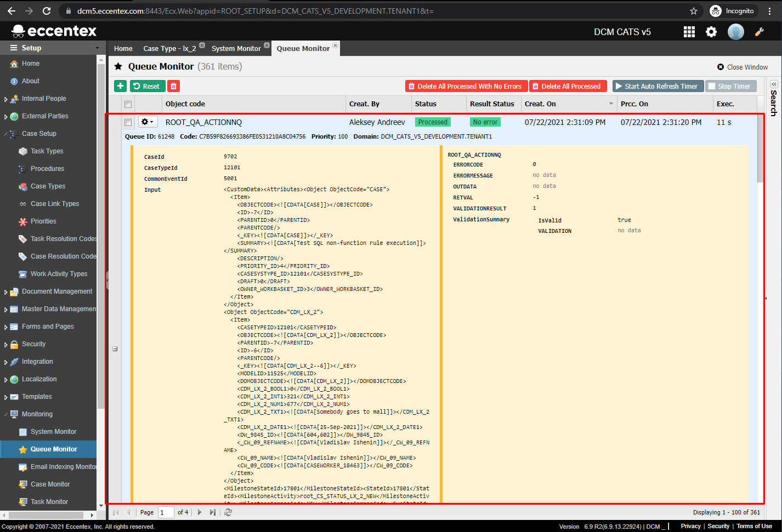Screen dimensions: 782x532
Task: Expand Forms and Pages in sidebar
Action: click(5, 327)
